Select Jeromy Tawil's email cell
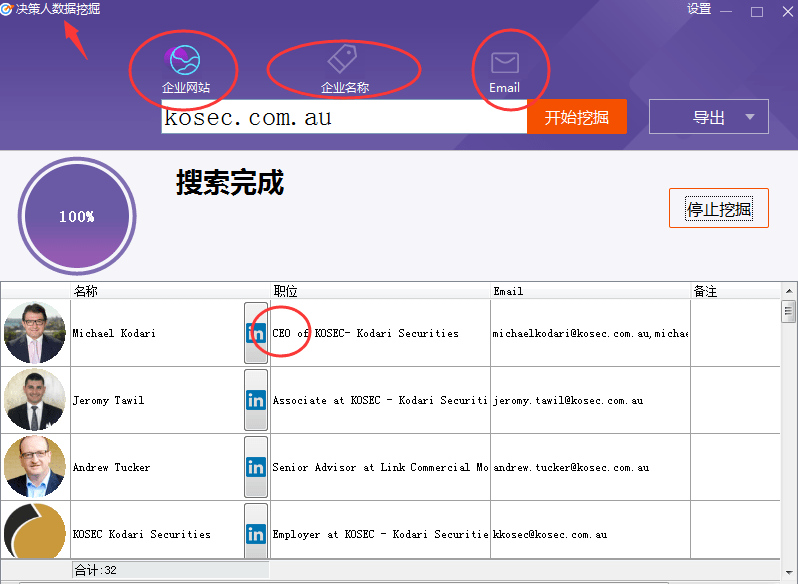 (590, 400)
